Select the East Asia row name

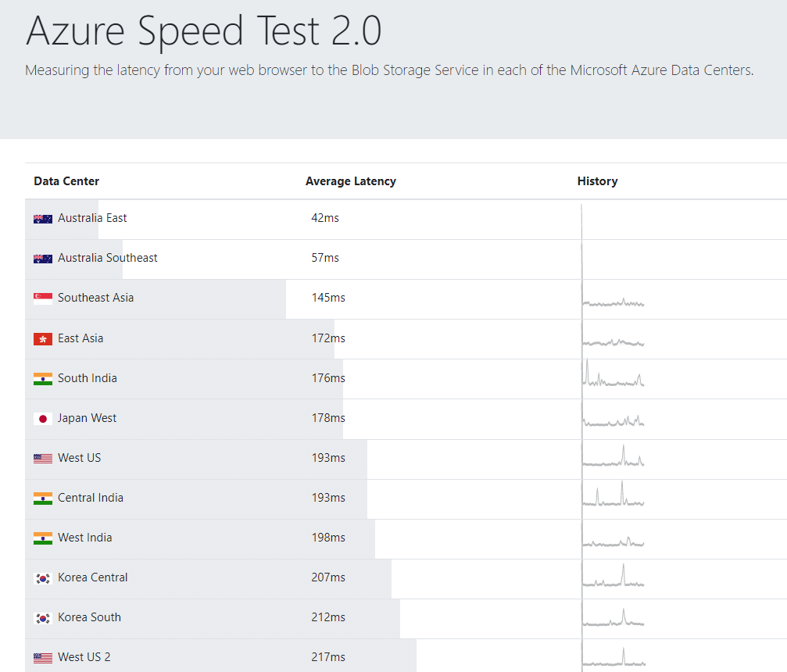[x=80, y=338]
